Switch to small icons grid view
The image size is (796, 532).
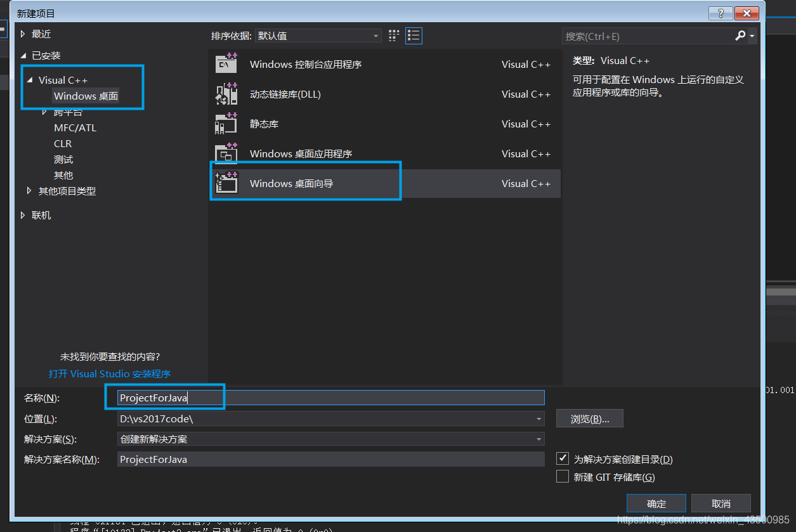(394, 36)
